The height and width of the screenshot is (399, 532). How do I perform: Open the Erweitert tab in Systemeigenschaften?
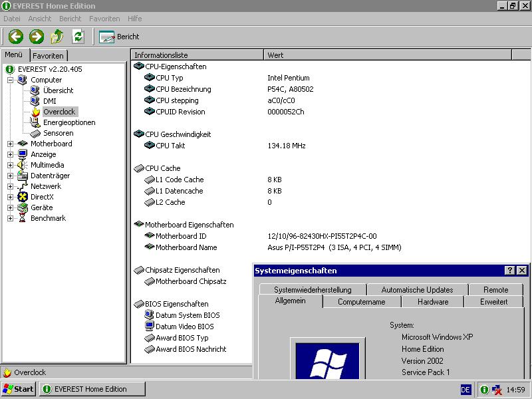(x=493, y=302)
